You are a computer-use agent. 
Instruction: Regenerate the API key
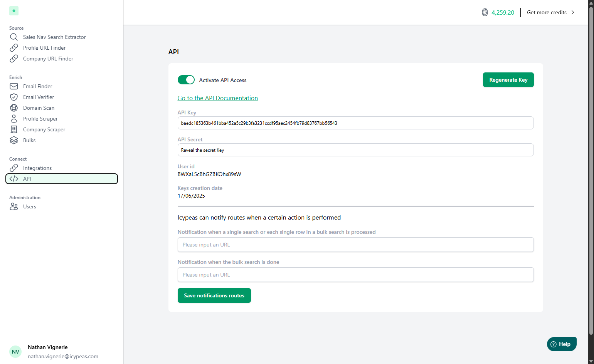click(x=508, y=80)
